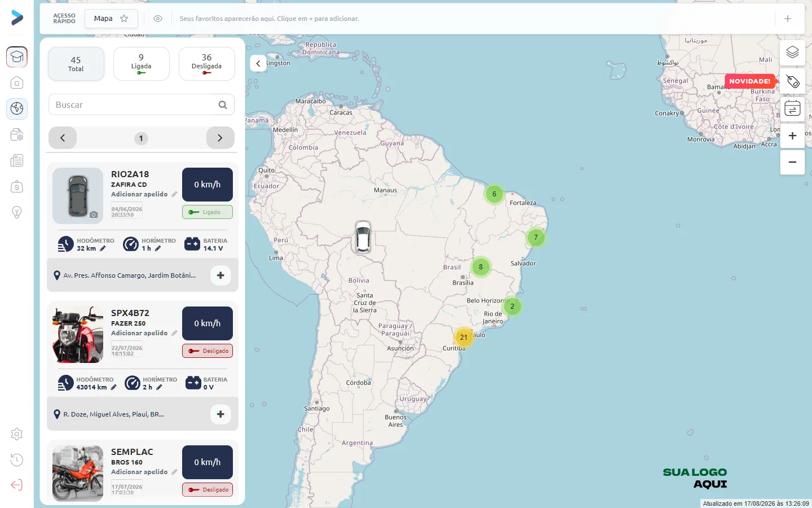Open the globe map icon in sidebar

click(x=17, y=108)
